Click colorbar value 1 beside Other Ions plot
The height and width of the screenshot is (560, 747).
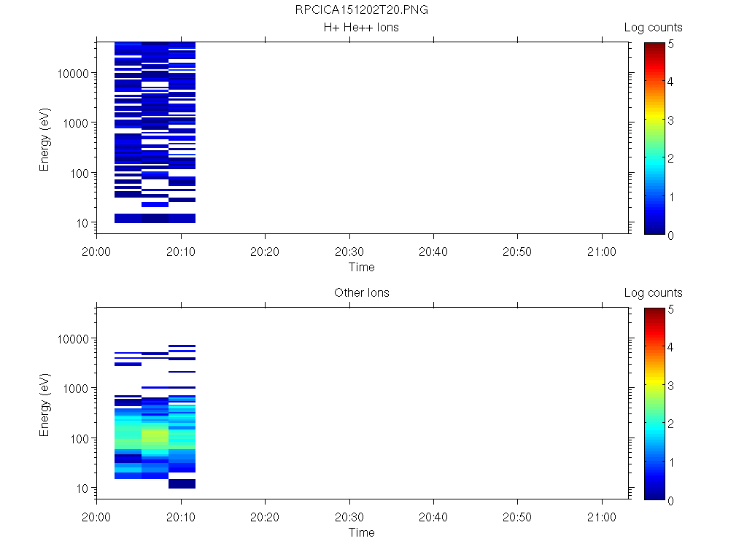(x=671, y=462)
